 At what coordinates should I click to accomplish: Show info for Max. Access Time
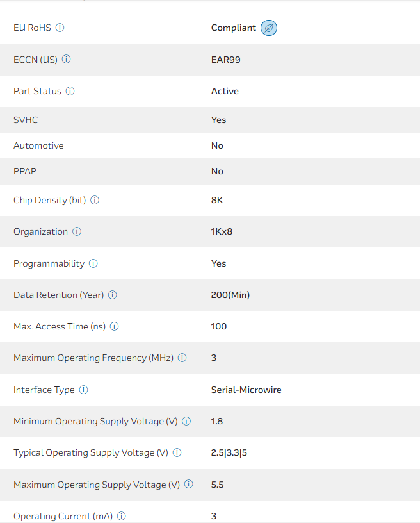(x=115, y=326)
